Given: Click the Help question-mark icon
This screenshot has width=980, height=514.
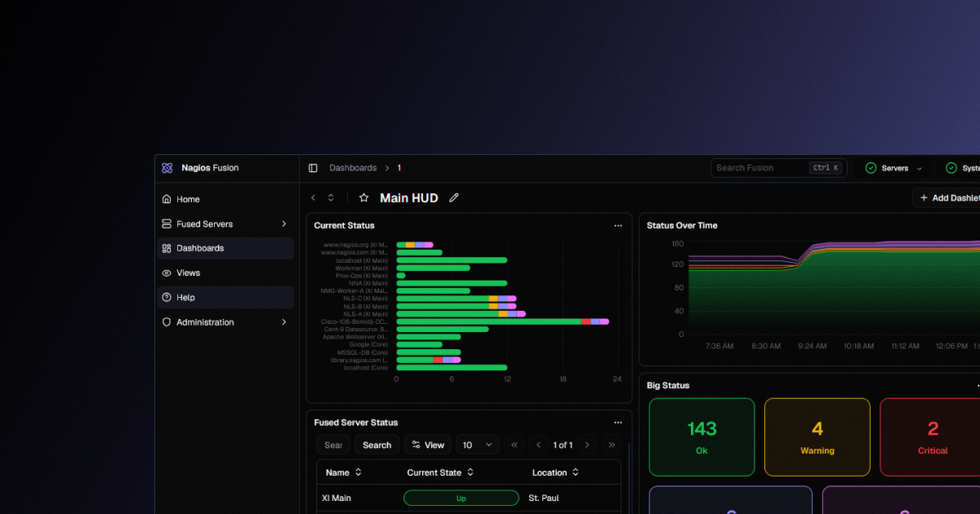Looking at the screenshot, I should (167, 297).
